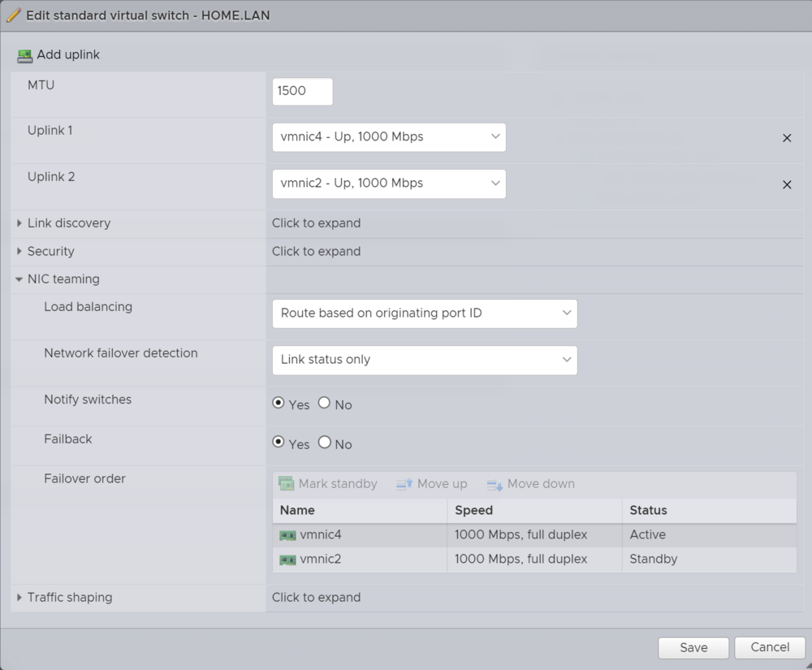Select No for Failback
The height and width of the screenshot is (670, 812).
(x=324, y=442)
